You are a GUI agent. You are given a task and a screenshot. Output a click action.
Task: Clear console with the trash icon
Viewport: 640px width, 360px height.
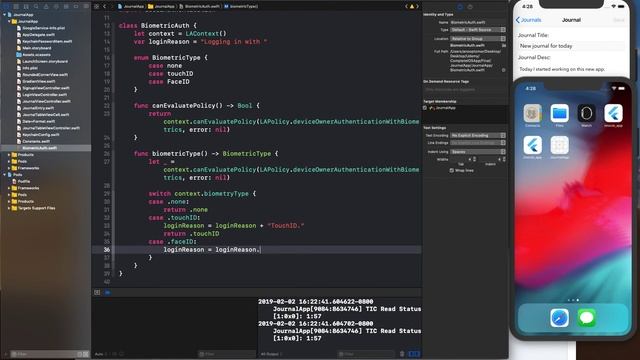402,354
